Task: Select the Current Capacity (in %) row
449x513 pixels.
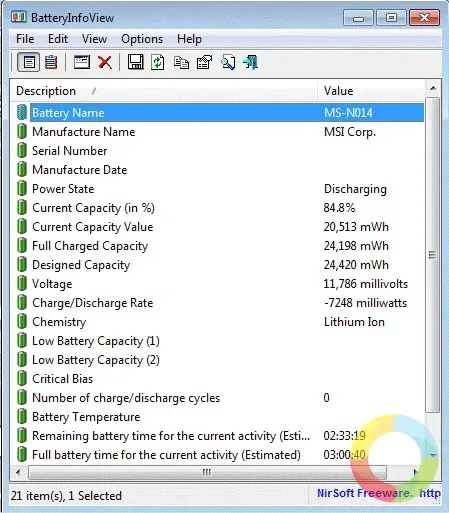Action: [x=220, y=208]
